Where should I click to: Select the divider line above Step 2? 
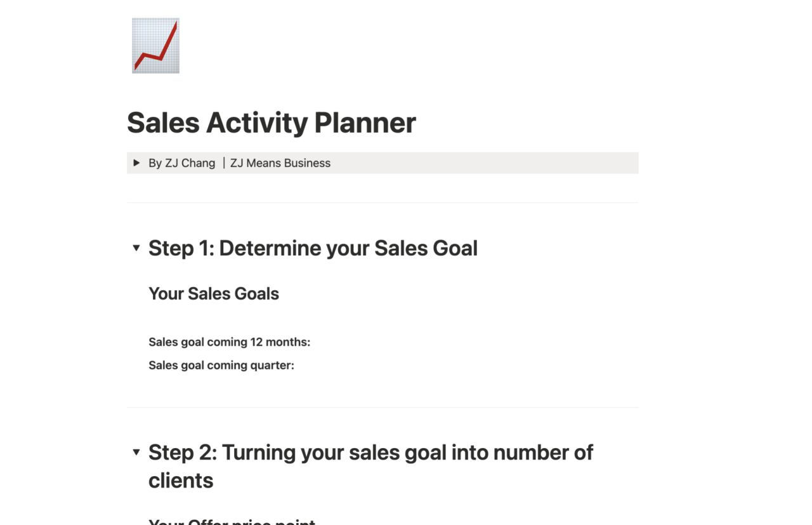(383, 408)
